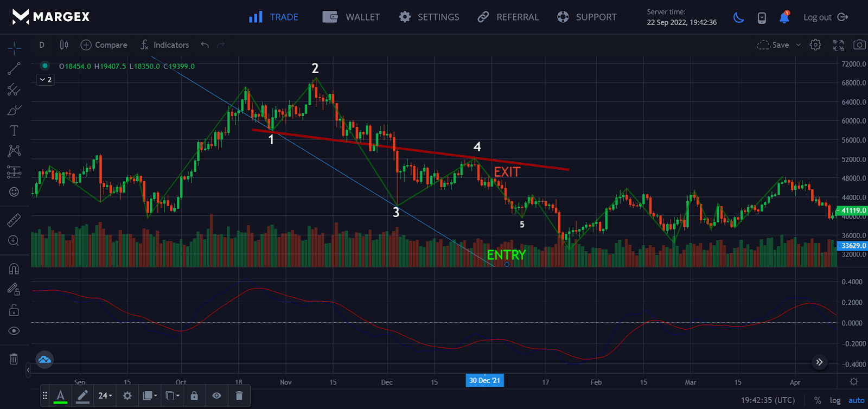Screen dimensions: 868x409
Task: Enter fullscreen chart mode
Action: (838, 45)
